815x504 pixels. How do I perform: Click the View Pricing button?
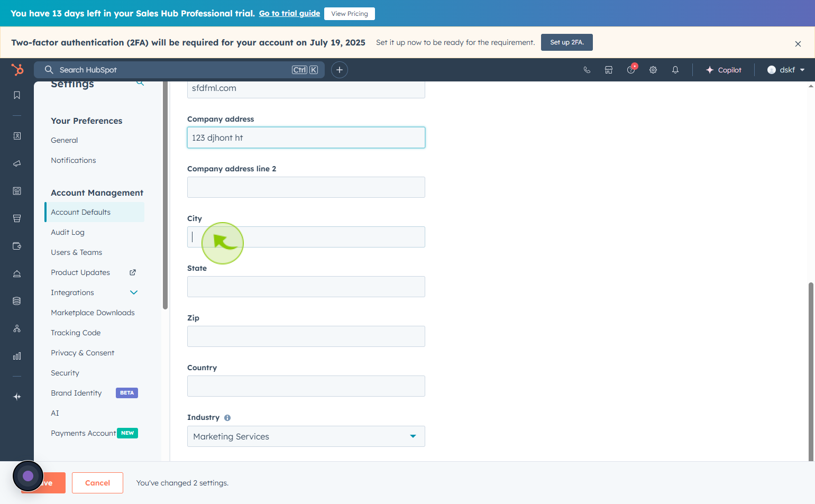coord(350,14)
